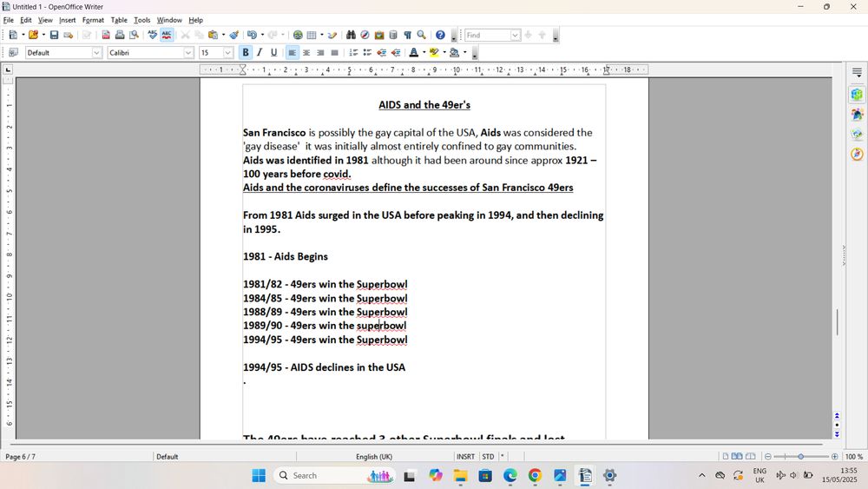Open the Undo history dropdown arrow
Screen dimensions: 868x489
(x=262, y=35)
